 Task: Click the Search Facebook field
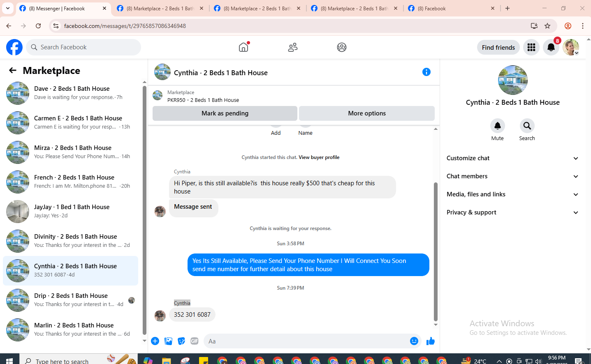(83, 47)
